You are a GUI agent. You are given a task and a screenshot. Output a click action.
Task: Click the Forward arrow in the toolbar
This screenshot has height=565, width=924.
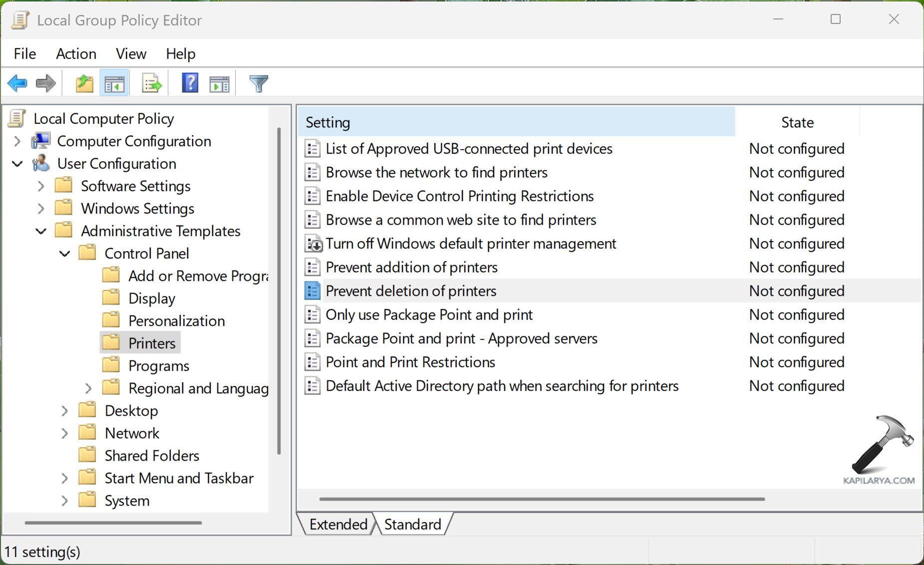[46, 83]
